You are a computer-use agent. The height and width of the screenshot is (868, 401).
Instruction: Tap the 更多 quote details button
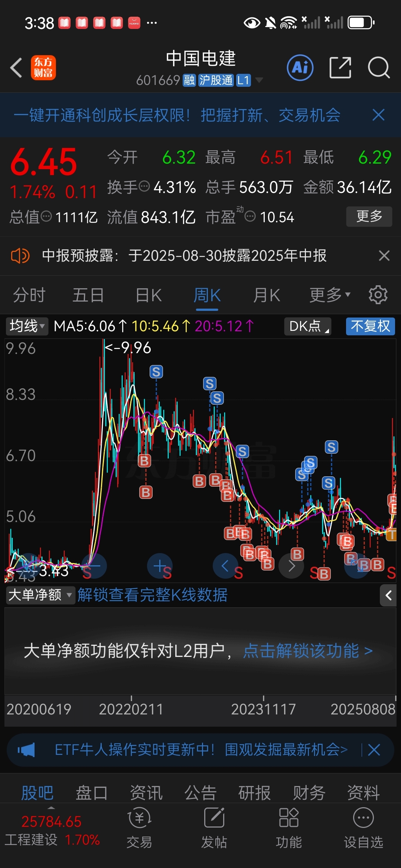tap(369, 216)
